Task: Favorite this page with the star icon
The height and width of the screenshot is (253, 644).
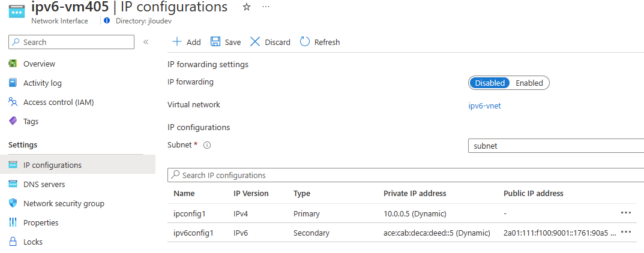Action: 247,7
